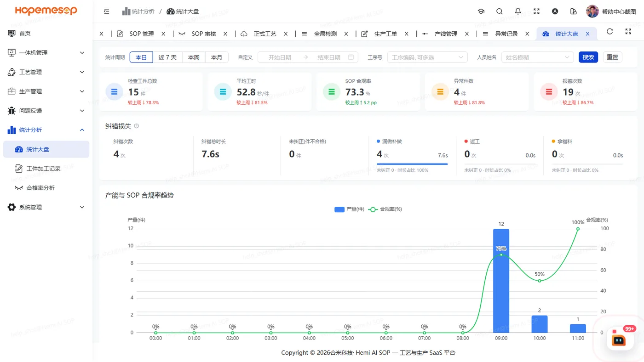The width and height of the screenshot is (644, 362).
Task: Toggle 合规率(%) series in chart legend
Action: click(x=385, y=209)
